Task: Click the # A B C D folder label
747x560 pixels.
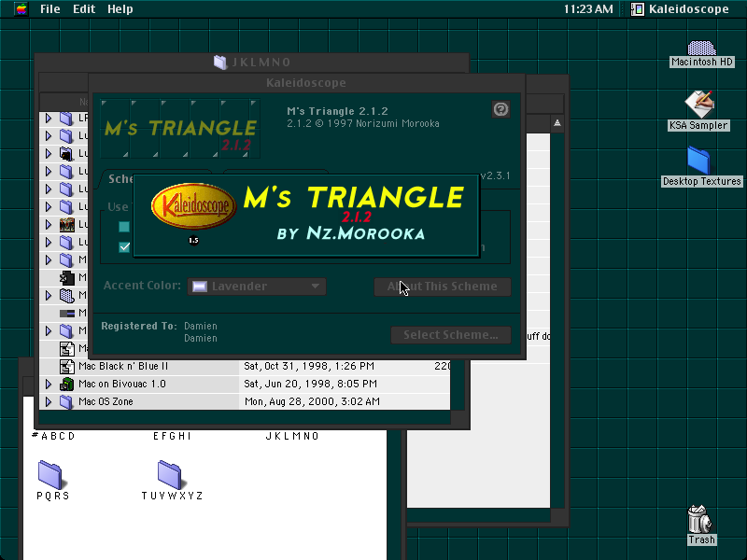Action: pyautogui.click(x=53, y=436)
